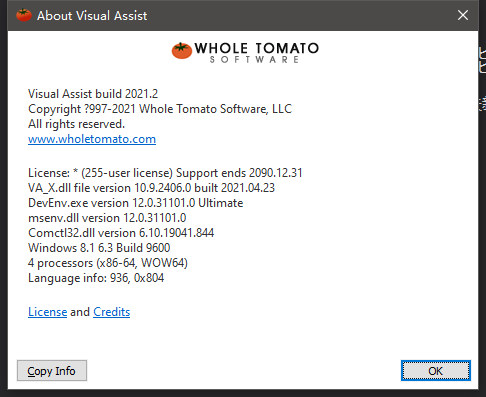Click the DevEnv.exe version Ultimate line

coord(136,203)
